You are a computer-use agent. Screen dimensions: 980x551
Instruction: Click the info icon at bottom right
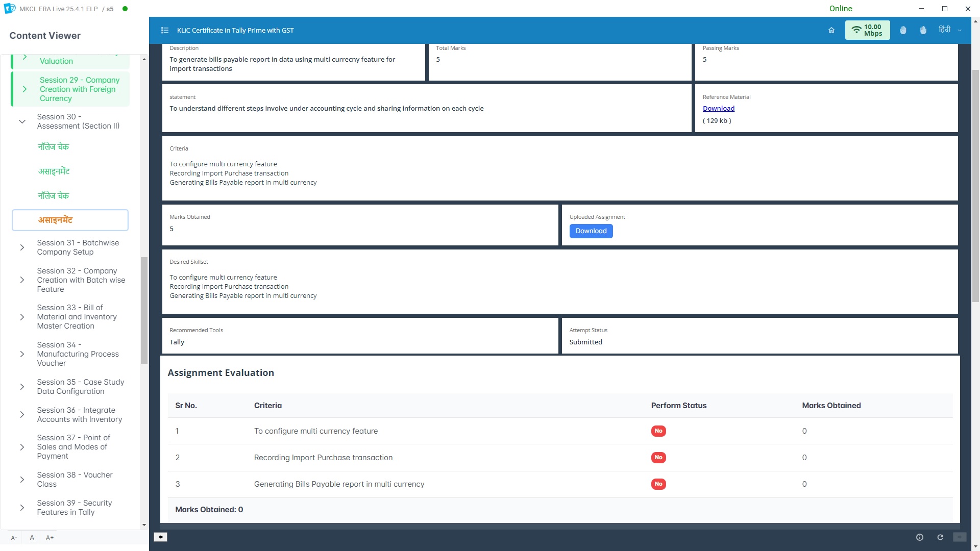[920, 537]
